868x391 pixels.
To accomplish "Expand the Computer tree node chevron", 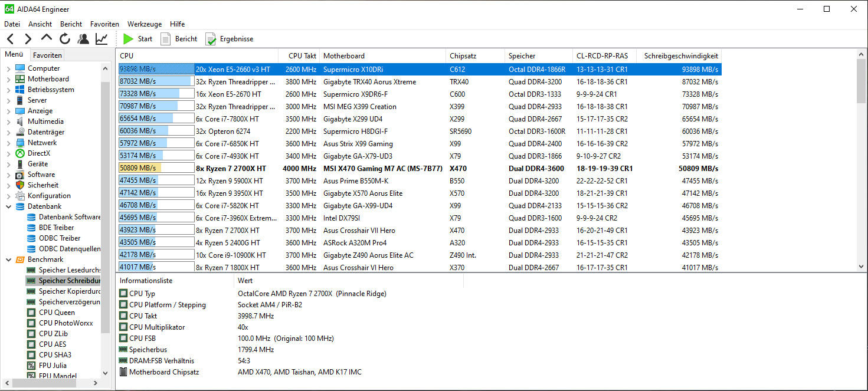I will 8,68.
